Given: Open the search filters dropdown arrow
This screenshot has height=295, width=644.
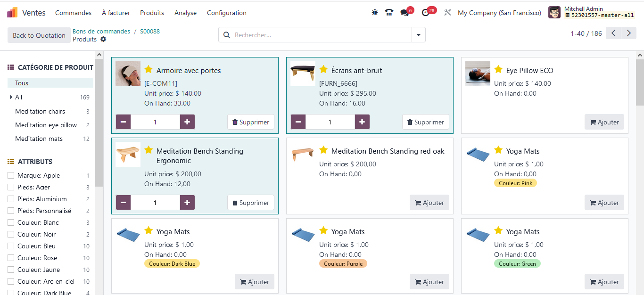Looking at the screenshot, I should tap(418, 34).
